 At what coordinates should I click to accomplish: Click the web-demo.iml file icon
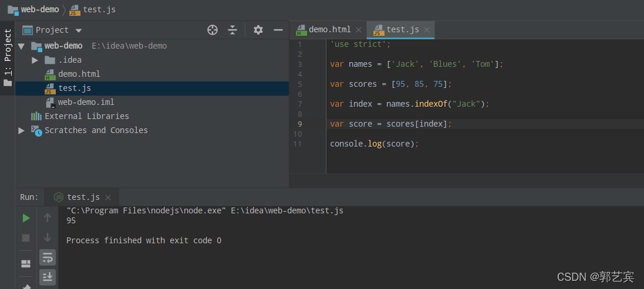[x=50, y=103]
